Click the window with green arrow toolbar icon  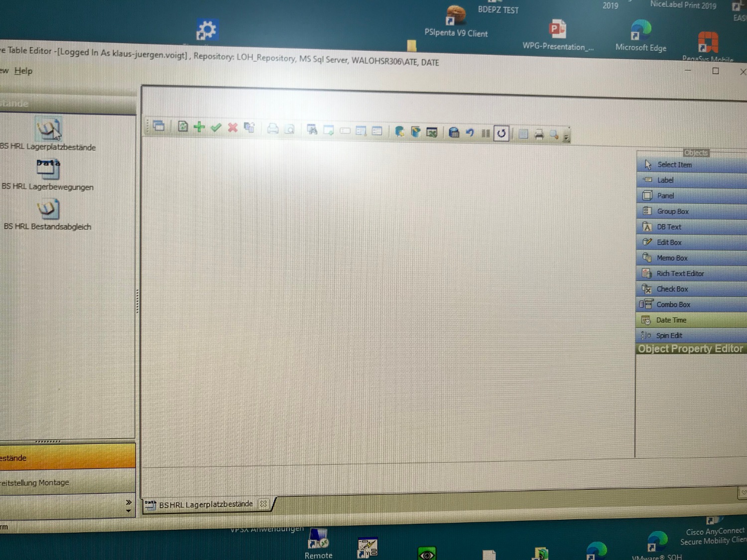(x=329, y=130)
